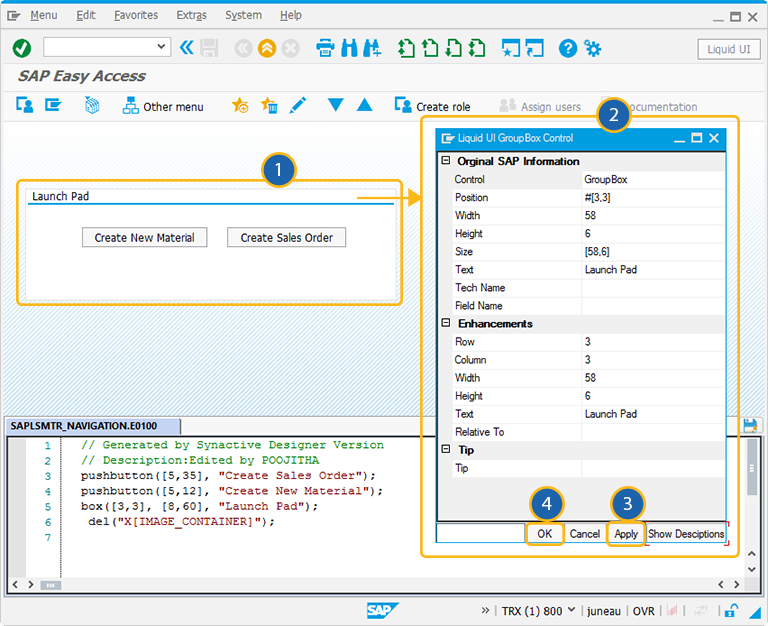The image size is (768, 626).
Task: Click the Delete Favorites star-trash icon
Action: point(269,105)
